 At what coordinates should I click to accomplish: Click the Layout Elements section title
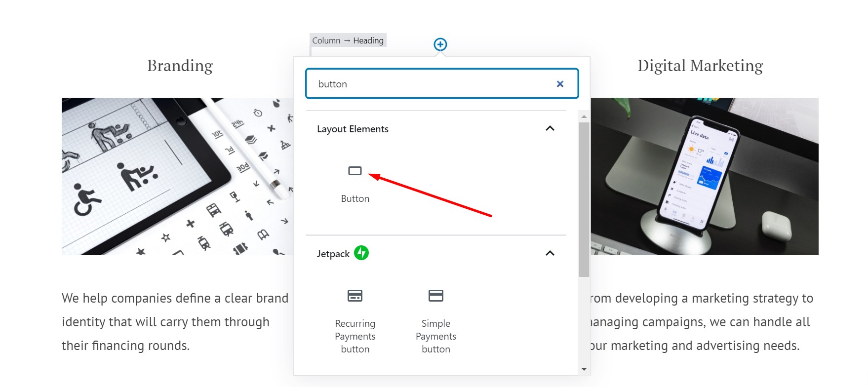[353, 129]
